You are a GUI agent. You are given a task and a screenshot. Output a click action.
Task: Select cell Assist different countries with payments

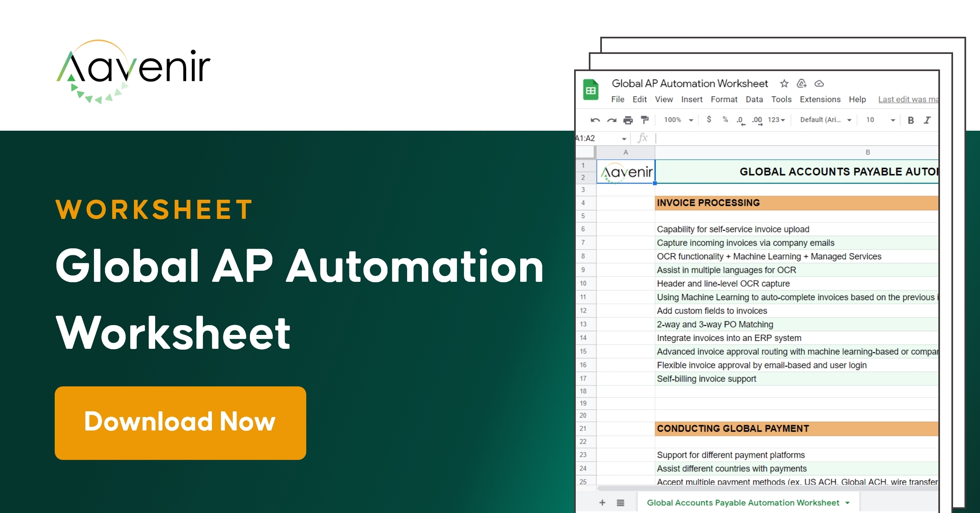(x=797, y=468)
